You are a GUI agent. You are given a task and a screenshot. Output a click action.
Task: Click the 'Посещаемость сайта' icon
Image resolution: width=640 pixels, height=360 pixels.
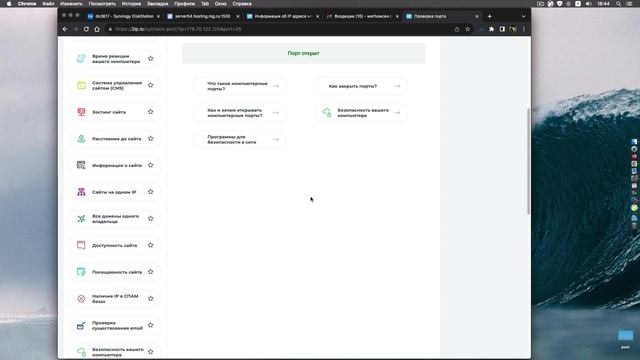[x=81, y=272]
